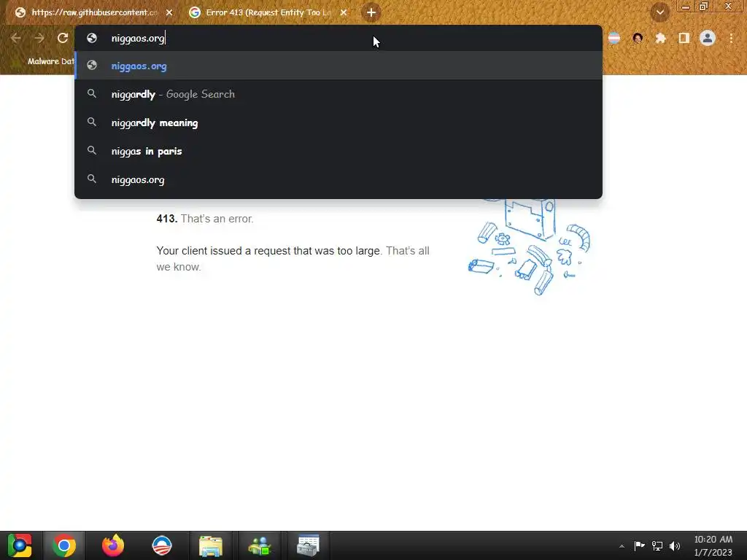Viewport: 747px width, 560px height.
Task: Open the tab search dropdown arrow
Action: [x=659, y=12]
